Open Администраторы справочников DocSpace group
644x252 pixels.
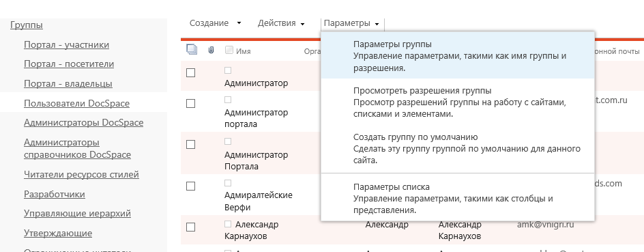(77, 148)
